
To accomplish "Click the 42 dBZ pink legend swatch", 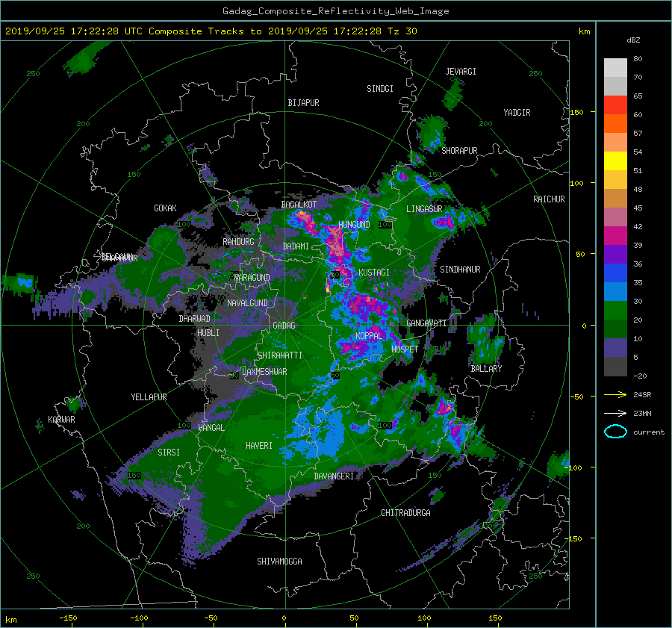I will pyautogui.click(x=615, y=217).
